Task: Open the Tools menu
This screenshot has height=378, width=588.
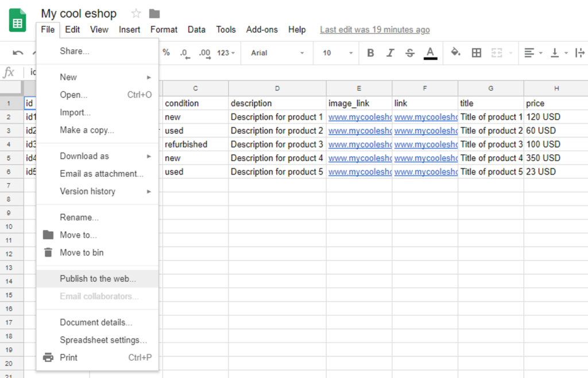Action: [x=226, y=30]
